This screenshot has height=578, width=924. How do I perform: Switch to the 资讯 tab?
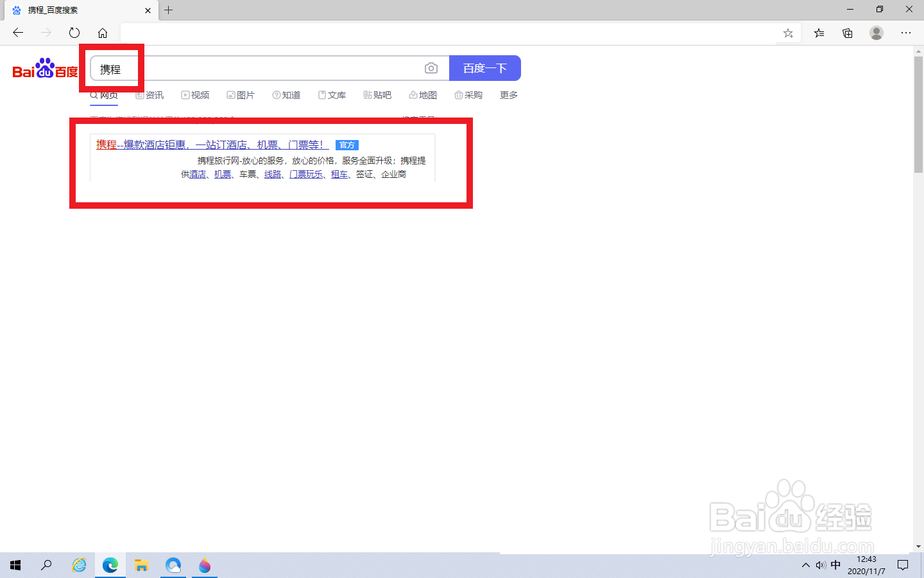[x=150, y=95]
